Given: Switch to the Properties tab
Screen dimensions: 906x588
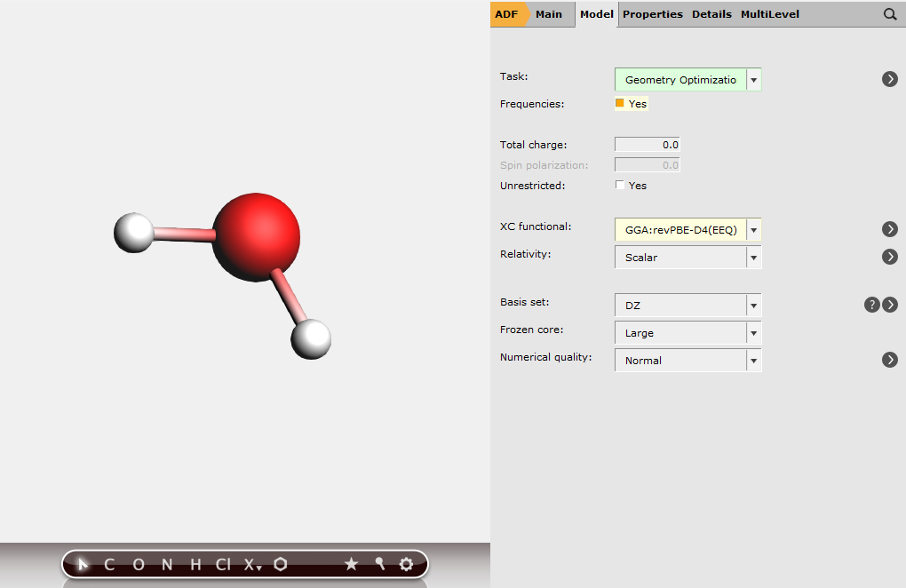Looking at the screenshot, I should (x=652, y=14).
